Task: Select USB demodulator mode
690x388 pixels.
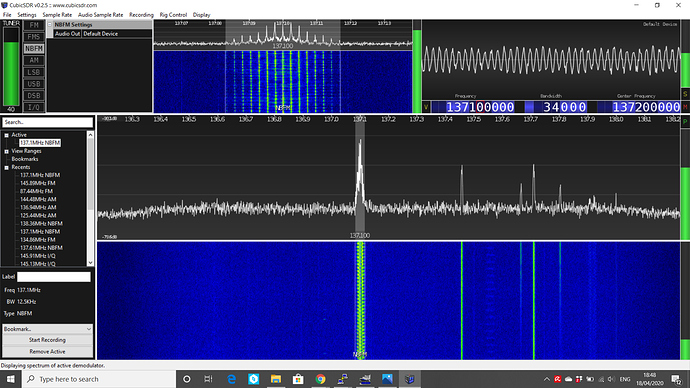Action: point(34,84)
